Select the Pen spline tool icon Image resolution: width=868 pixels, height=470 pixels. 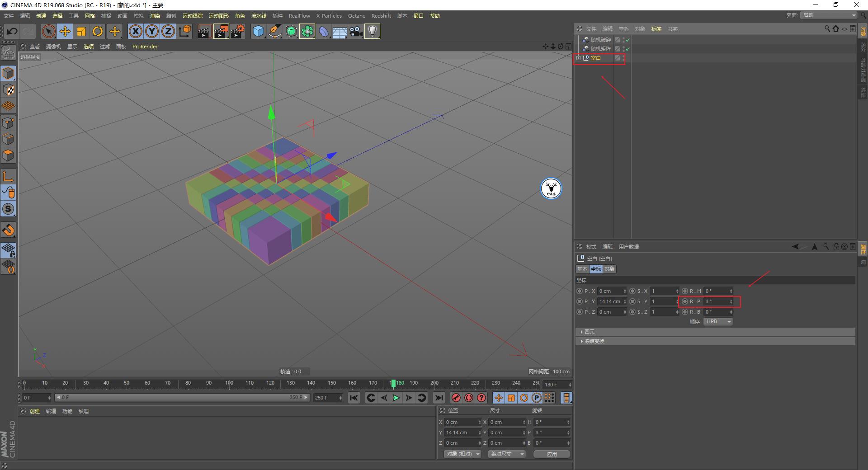274,31
